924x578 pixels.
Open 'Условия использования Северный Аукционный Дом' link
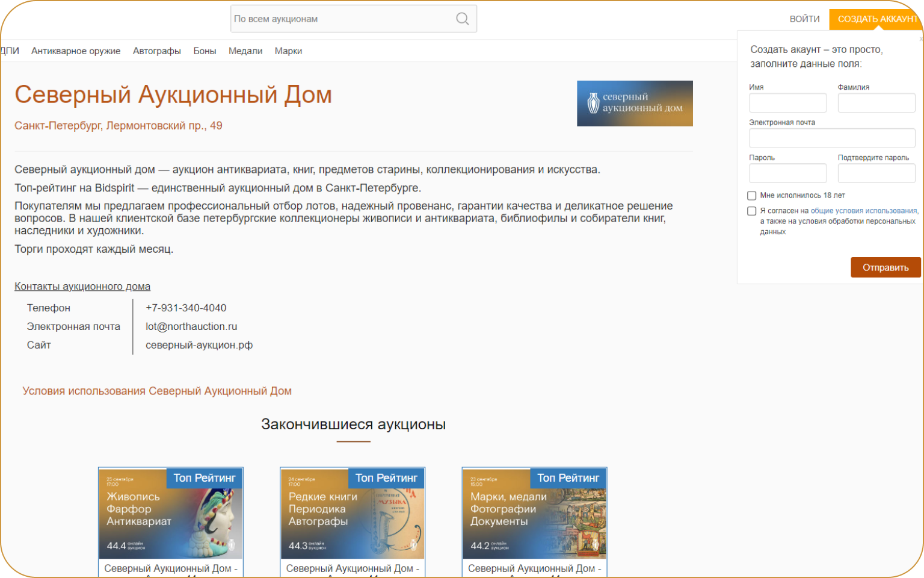click(157, 391)
